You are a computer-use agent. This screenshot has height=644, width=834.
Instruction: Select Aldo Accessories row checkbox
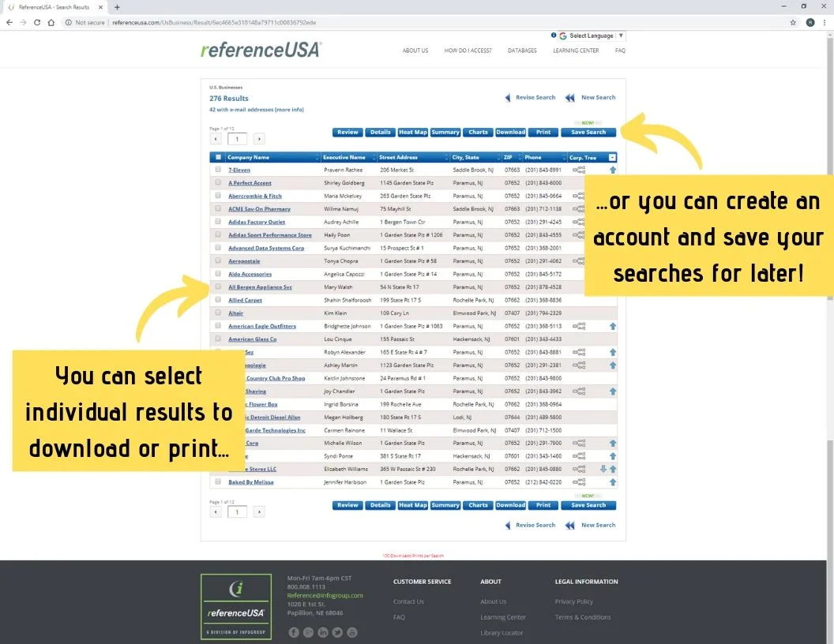click(218, 274)
